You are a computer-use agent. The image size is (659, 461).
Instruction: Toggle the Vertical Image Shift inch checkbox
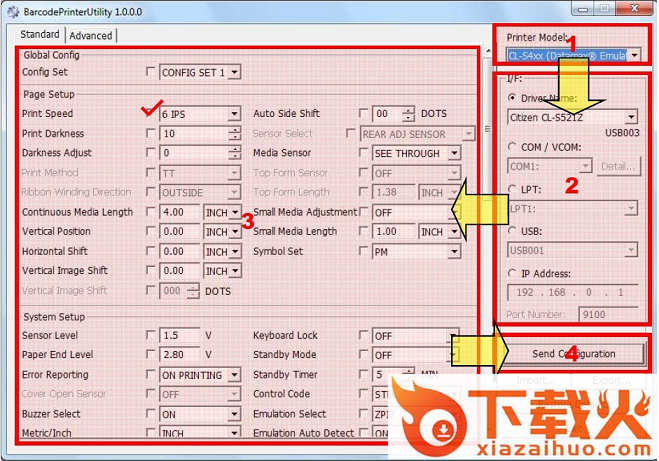(150, 270)
